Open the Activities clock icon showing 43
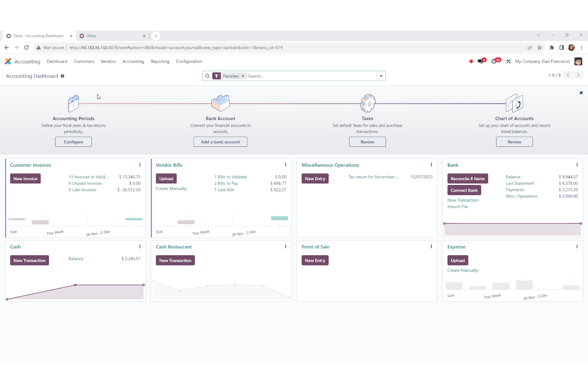The image size is (588, 392). tap(495, 61)
